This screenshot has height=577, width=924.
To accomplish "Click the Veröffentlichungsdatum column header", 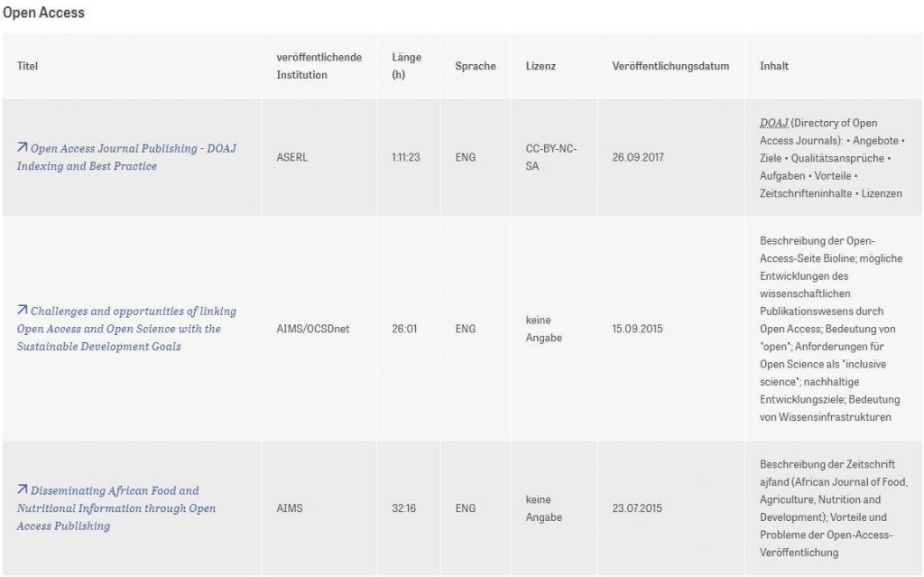I will click(x=670, y=66).
